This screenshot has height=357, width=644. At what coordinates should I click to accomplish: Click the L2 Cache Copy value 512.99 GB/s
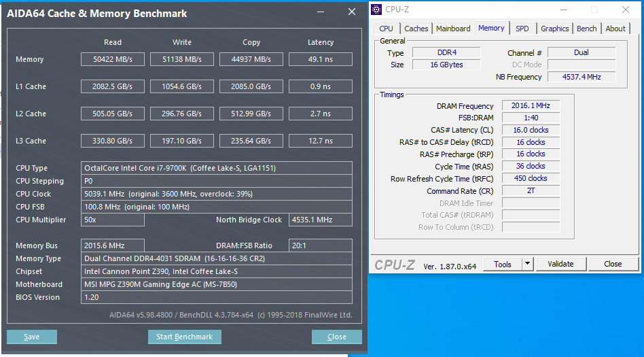251,114
